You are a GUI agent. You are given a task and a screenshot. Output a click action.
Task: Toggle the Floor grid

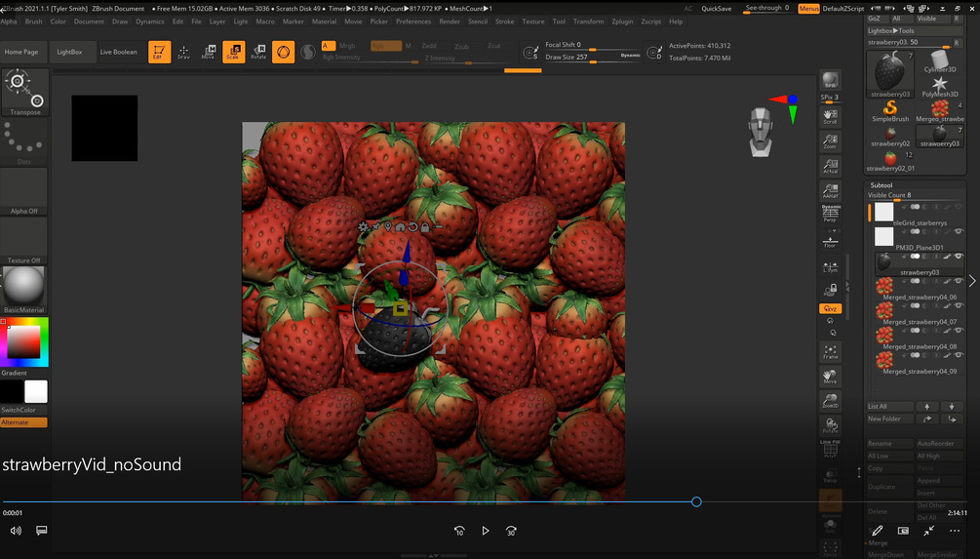(x=830, y=241)
